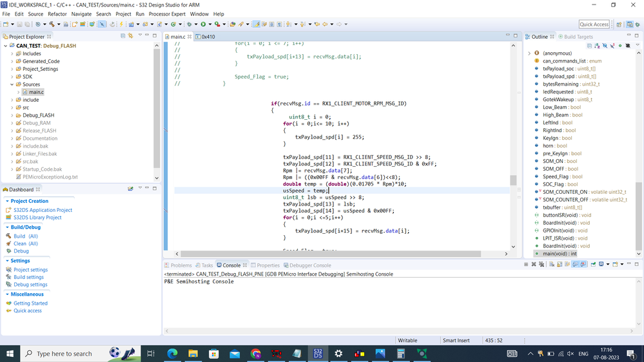Click Collapse All icon in Outline panel
This screenshot has height=362, width=644.
tap(589, 46)
